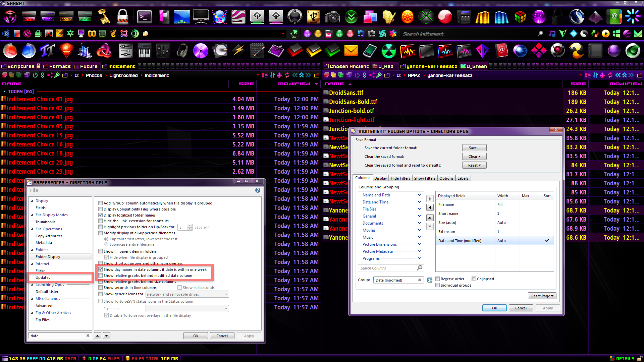The height and width of the screenshot is (362, 644).
Task: Click the lightning bolt icon
Action: (x=238, y=51)
